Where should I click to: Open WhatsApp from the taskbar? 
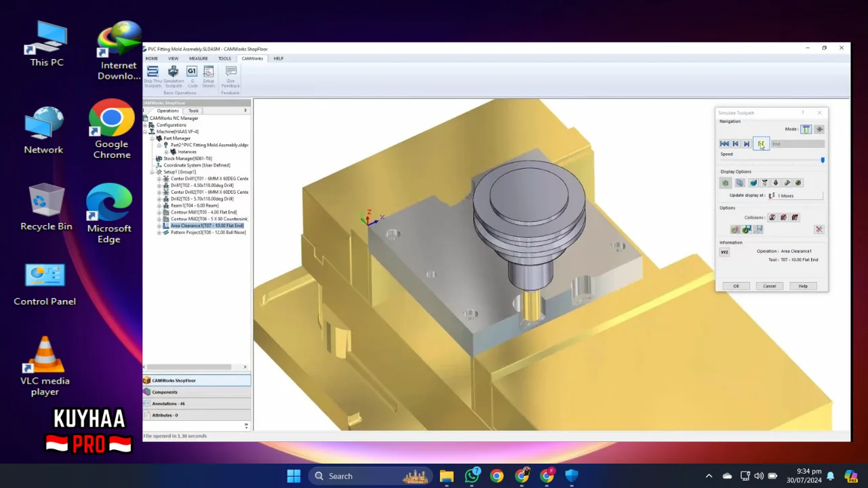click(x=472, y=476)
